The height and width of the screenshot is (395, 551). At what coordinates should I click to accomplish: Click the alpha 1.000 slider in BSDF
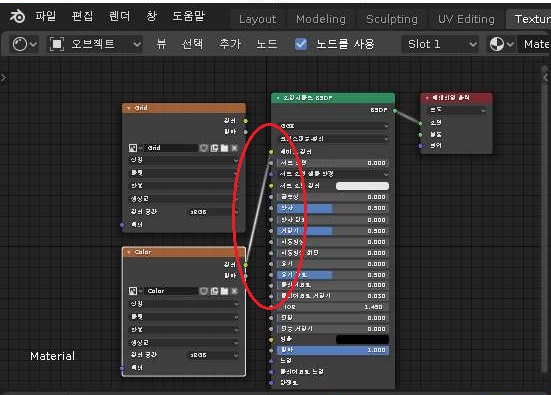pos(333,350)
